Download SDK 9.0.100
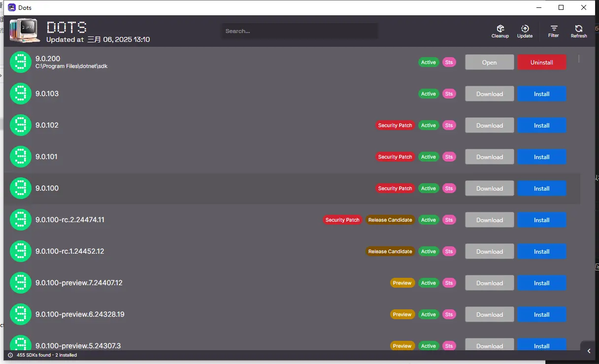Screen dimensions: 599x364 pyautogui.click(x=490, y=189)
